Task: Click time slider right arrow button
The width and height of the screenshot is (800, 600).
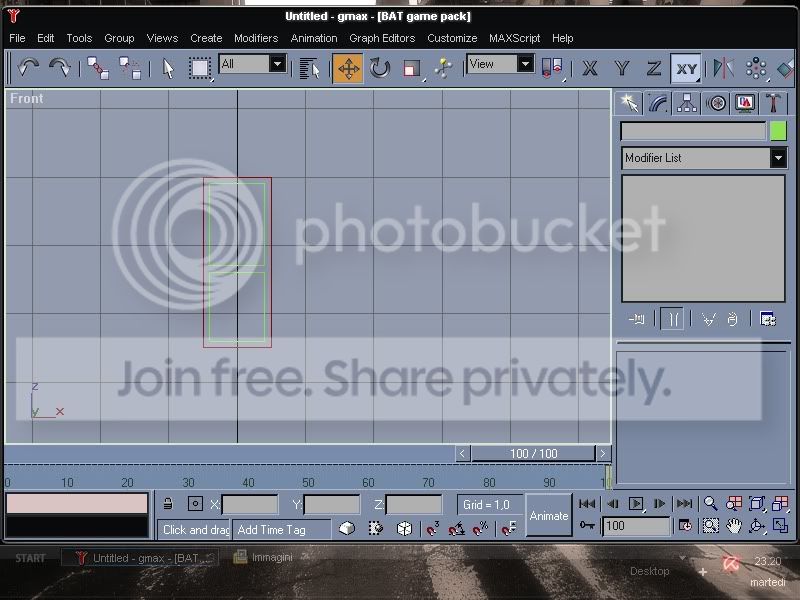Action: pyautogui.click(x=603, y=454)
